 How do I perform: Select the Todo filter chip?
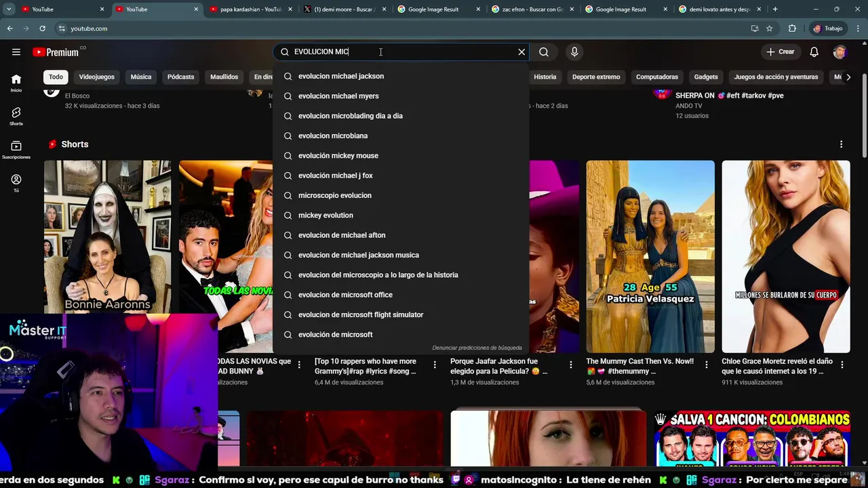point(56,77)
